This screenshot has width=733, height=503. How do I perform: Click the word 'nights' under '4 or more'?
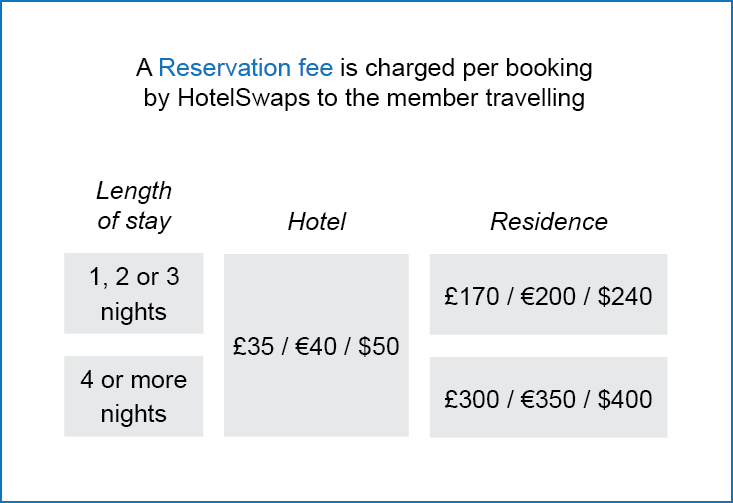(x=134, y=415)
